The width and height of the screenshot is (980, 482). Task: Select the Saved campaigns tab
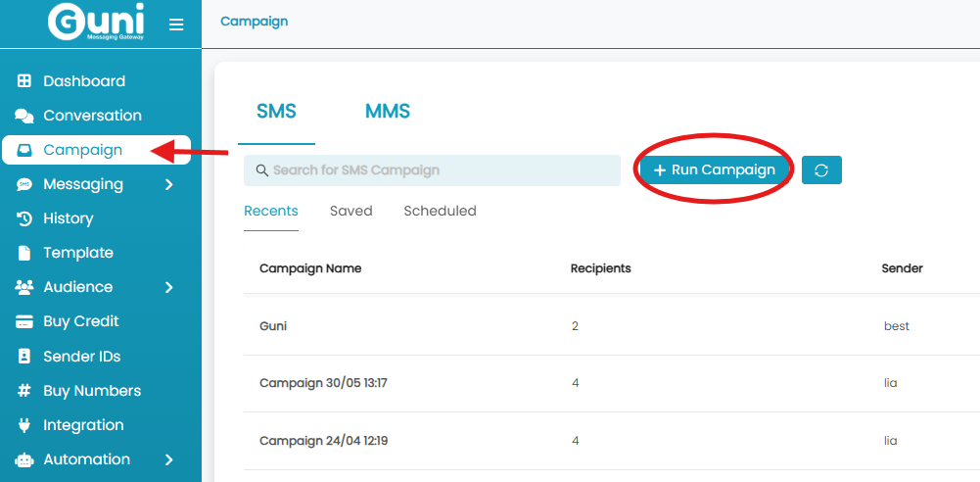[351, 211]
